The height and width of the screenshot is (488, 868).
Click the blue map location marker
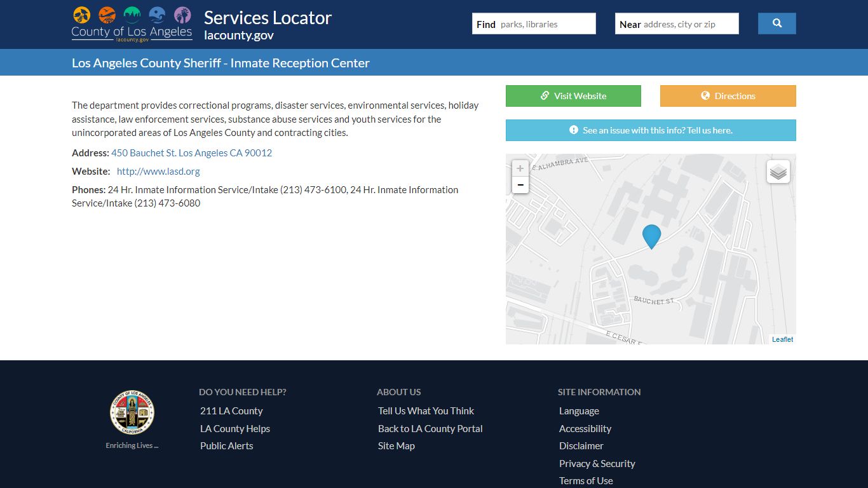(x=651, y=236)
